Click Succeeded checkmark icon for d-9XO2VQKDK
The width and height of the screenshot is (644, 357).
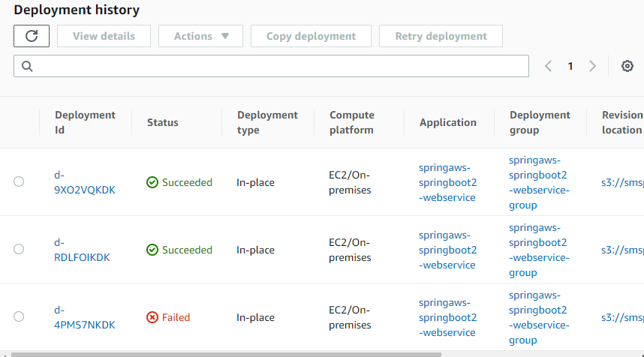pyautogui.click(x=152, y=182)
